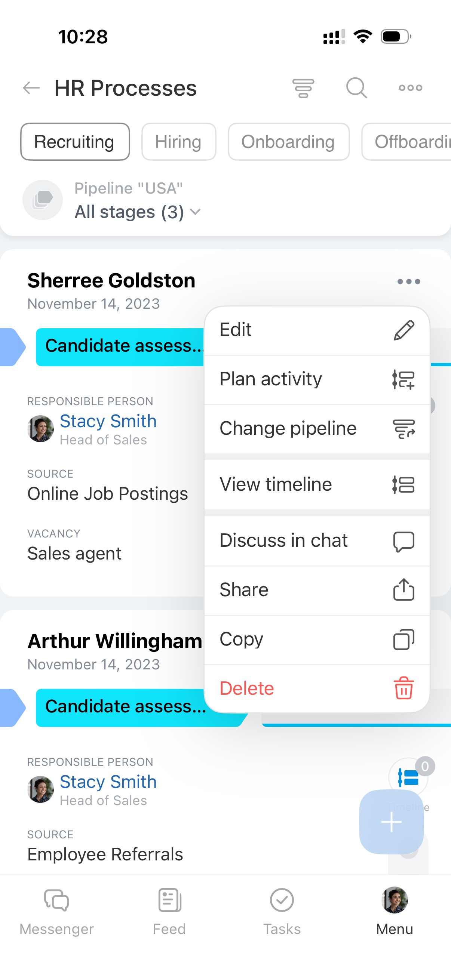Open Messenger from bottom bar

tap(56, 911)
